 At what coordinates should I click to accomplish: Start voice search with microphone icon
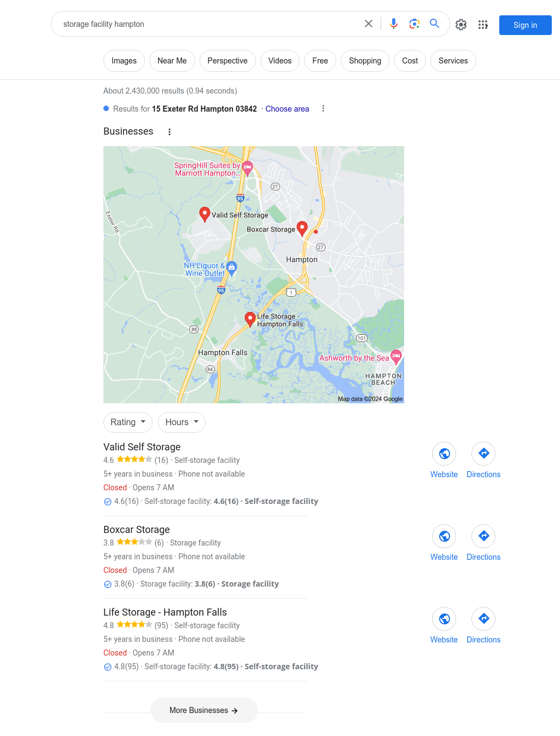click(x=394, y=24)
